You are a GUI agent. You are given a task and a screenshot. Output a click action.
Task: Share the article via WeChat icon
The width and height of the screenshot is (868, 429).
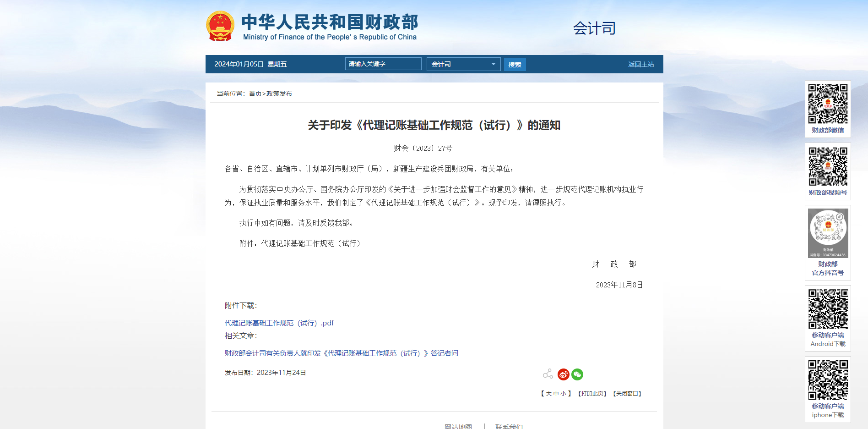(x=577, y=374)
